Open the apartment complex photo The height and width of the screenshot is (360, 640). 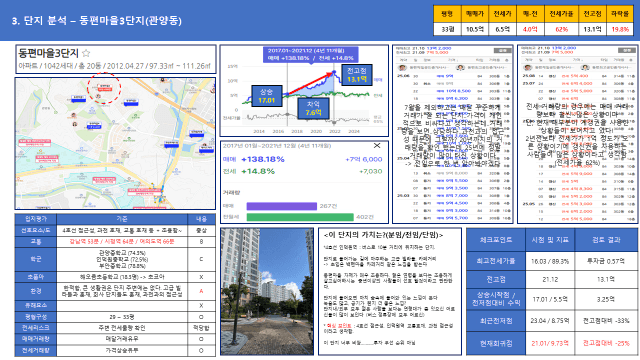(x=267, y=291)
